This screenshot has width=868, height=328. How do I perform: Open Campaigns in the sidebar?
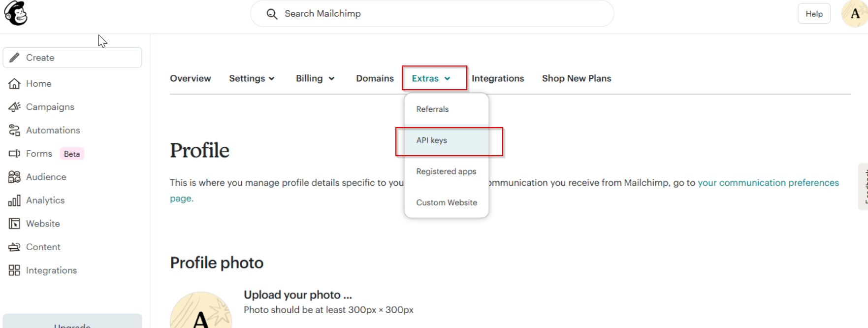50,107
